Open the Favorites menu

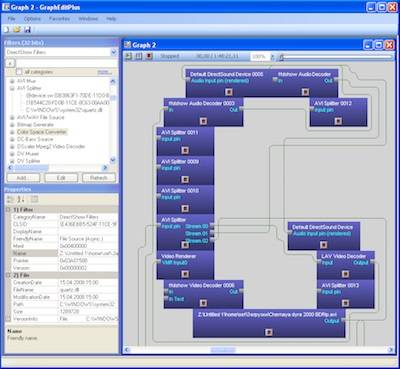(x=60, y=19)
